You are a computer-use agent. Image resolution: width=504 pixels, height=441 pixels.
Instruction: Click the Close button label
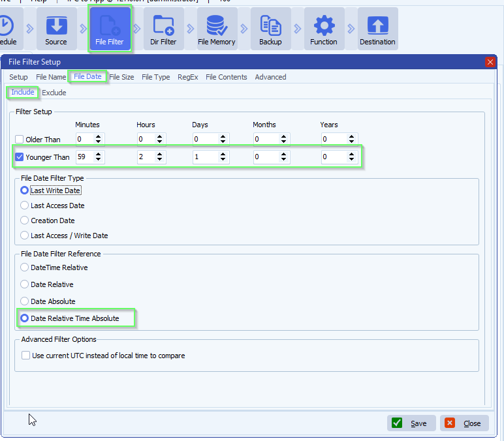472,423
